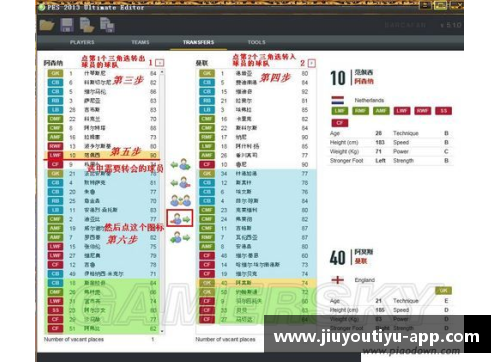Select RB number 21 rated 81 in 曼联 list
500x362 pixels.
(x=256, y=100)
